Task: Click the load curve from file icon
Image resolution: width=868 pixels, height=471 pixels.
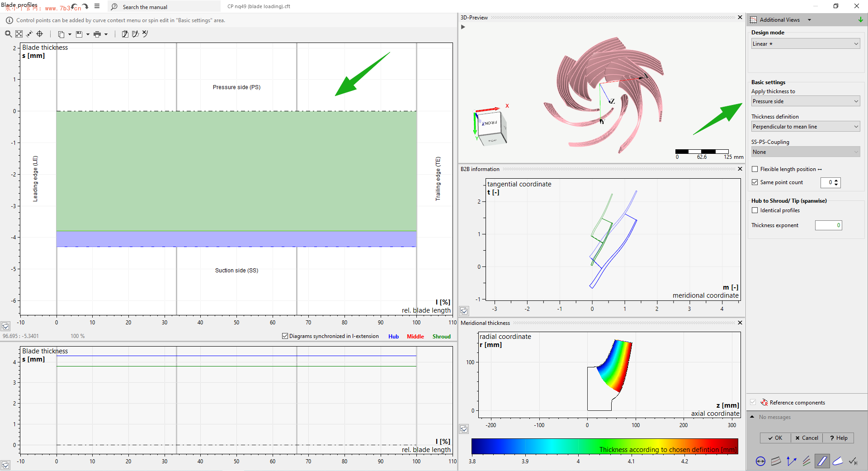Action: coord(135,34)
